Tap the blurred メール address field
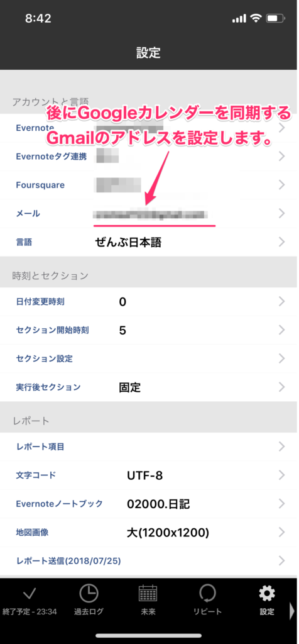 tap(151, 214)
